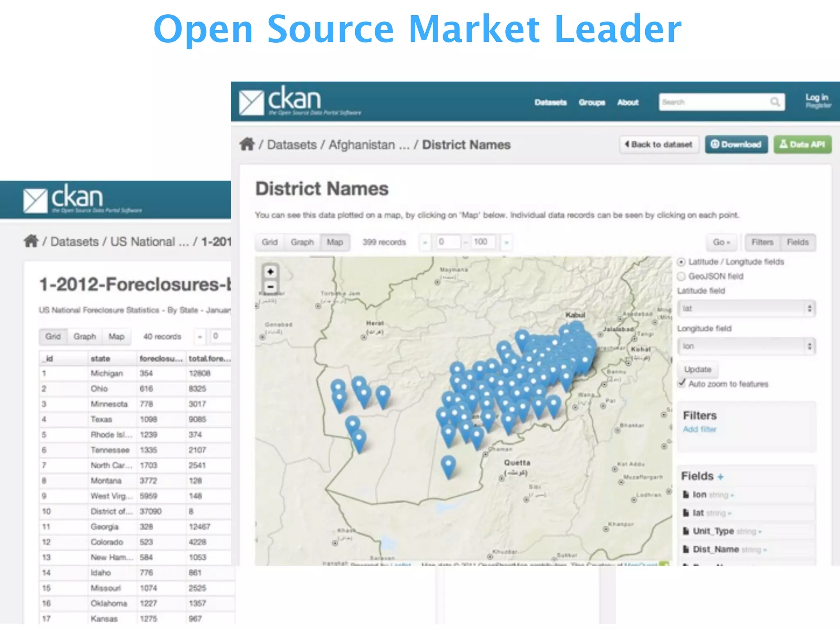Expand the Dist_Name string type menu
This screenshot has height=630, width=840.
(x=754, y=550)
